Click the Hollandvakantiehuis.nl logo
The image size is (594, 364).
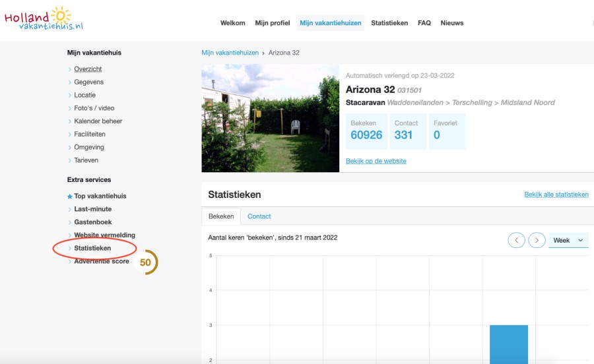pos(44,18)
